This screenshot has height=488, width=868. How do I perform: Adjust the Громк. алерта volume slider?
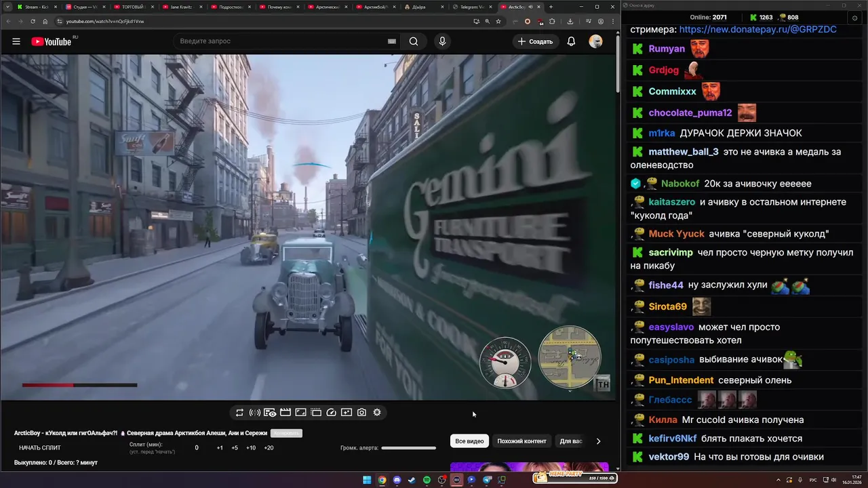pyautogui.click(x=409, y=448)
